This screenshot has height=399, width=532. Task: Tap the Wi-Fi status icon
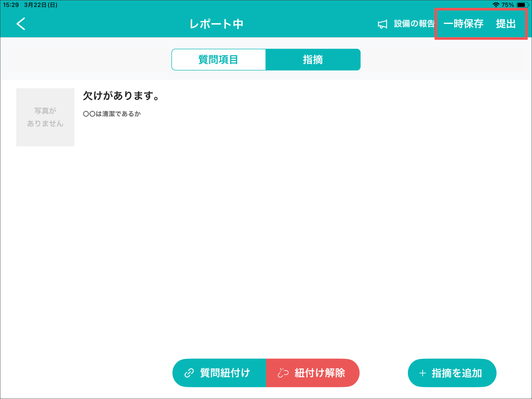tap(496, 5)
